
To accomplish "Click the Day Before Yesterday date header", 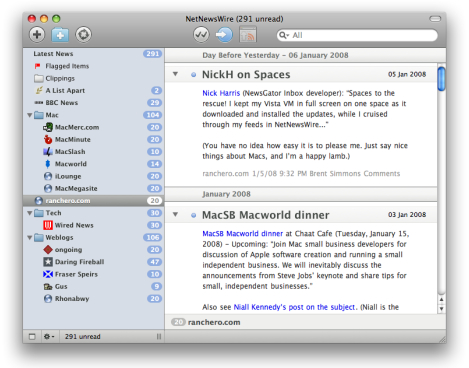I will [x=275, y=55].
